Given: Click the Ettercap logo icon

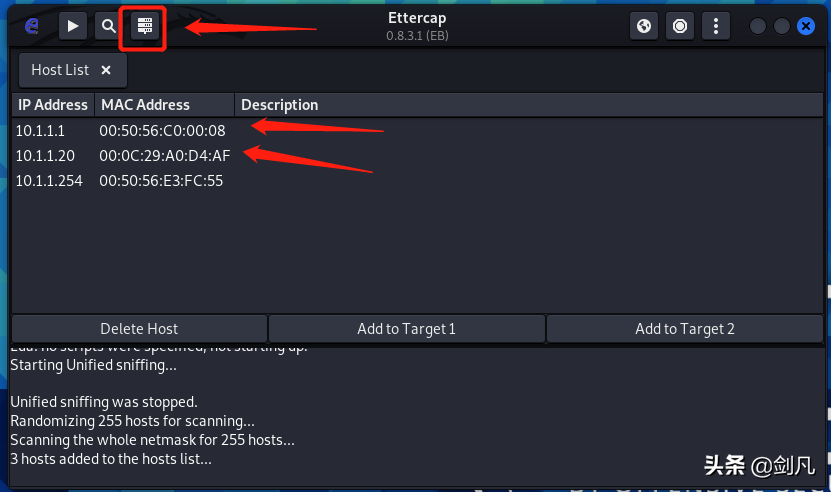Looking at the screenshot, I should (x=32, y=25).
